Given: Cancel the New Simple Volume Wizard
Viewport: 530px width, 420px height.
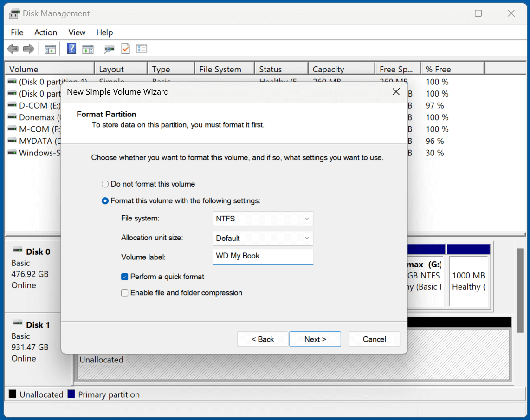Looking at the screenshot, I should point(374,339).
